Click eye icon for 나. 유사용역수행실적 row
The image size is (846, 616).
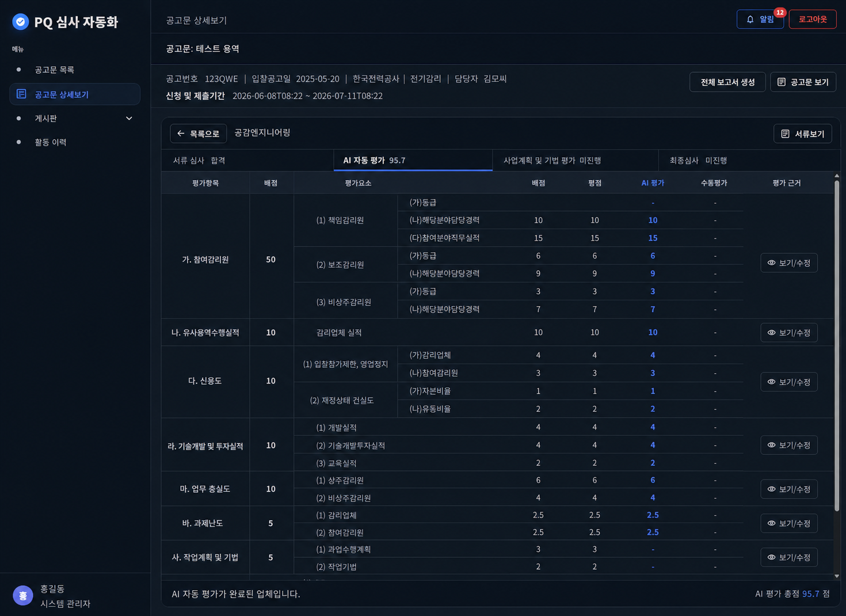point(771,333)
